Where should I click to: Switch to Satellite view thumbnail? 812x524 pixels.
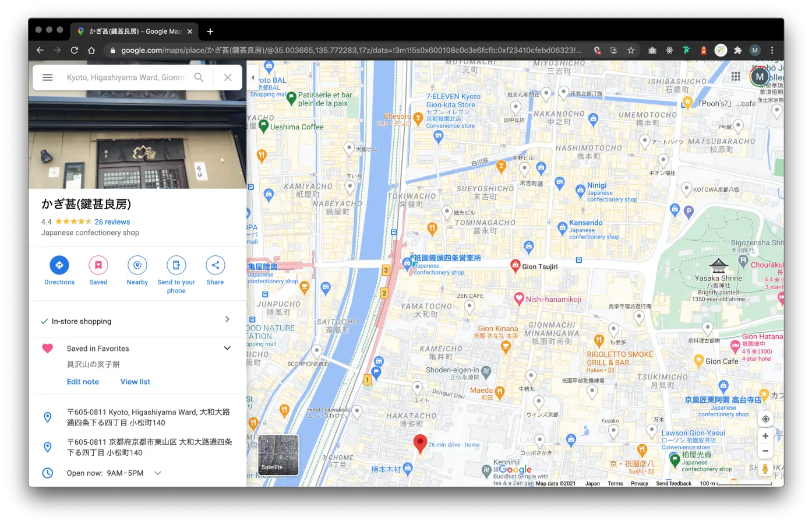pyautogui.click(x=278, y=455)
